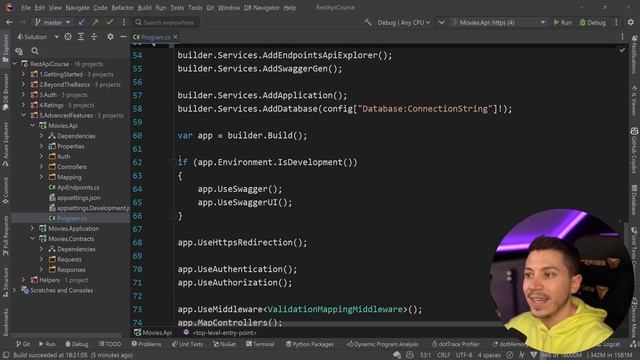Click the back navigation arrow
This screenshot has width=640, height=360.
(x=9, y=22)
